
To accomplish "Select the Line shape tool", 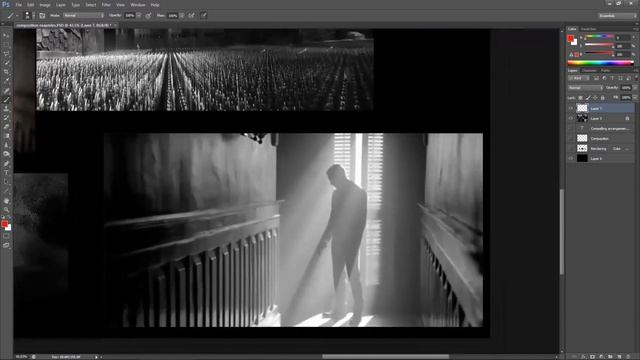I will click(6, 191).
